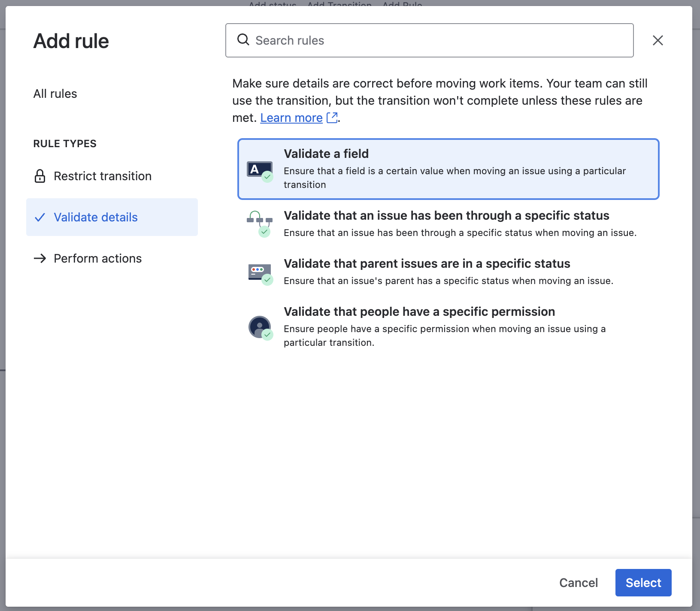This screenshot has height=611, width=700.
Task: Click the parent issues status rule icon
Action: point(260,273)
